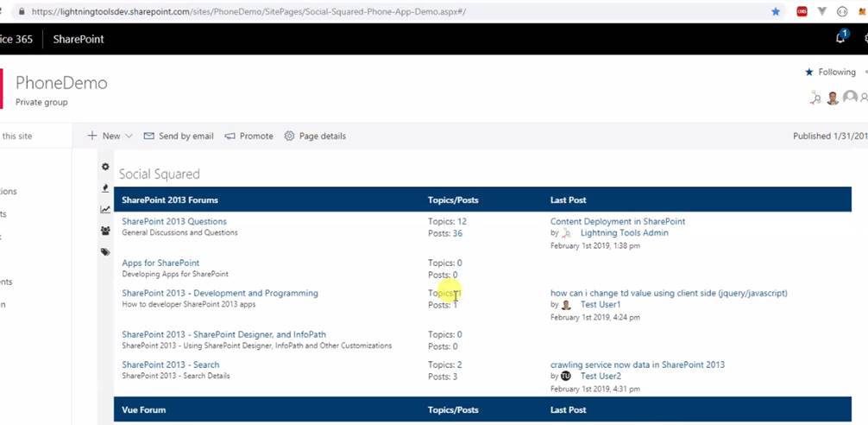The width and height of the screenshot is (868, 425).
Task: Open SharePoint 2013 - Search forum
Action: (x=171, y=365)
